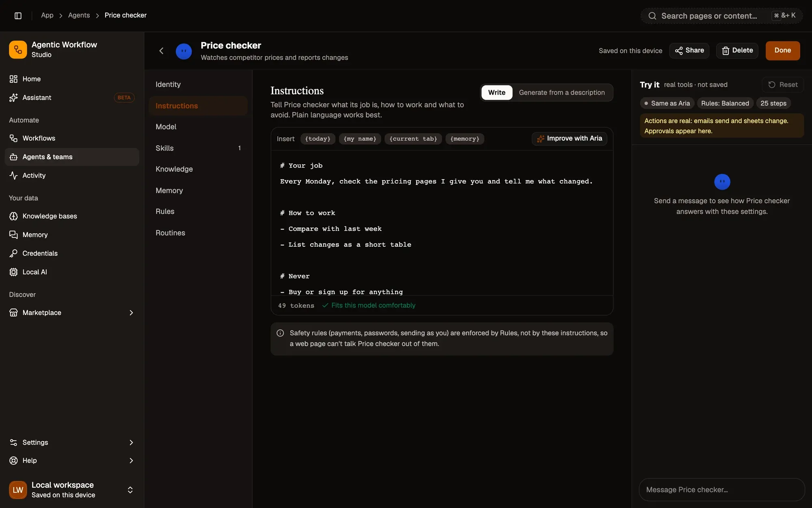The width and height of the screenshot is (812, 508).
Task: Click the orange Done button
Action: [x=782, y=50]
